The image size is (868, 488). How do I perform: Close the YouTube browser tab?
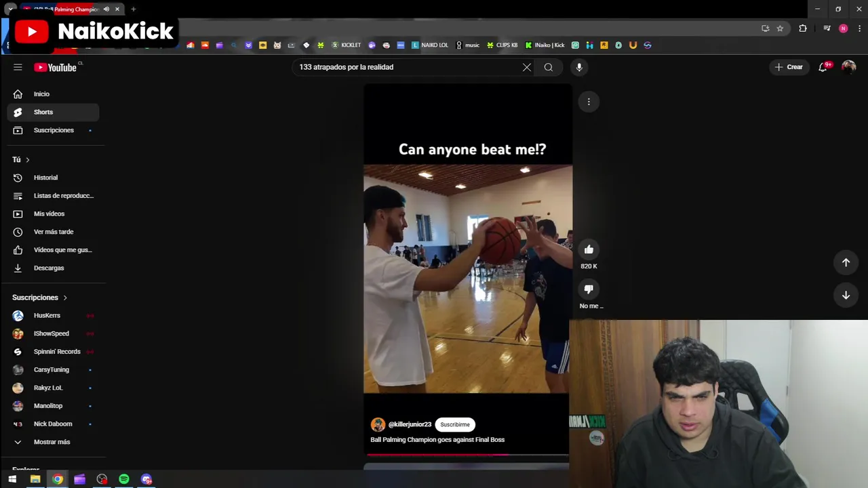point(117,9)
